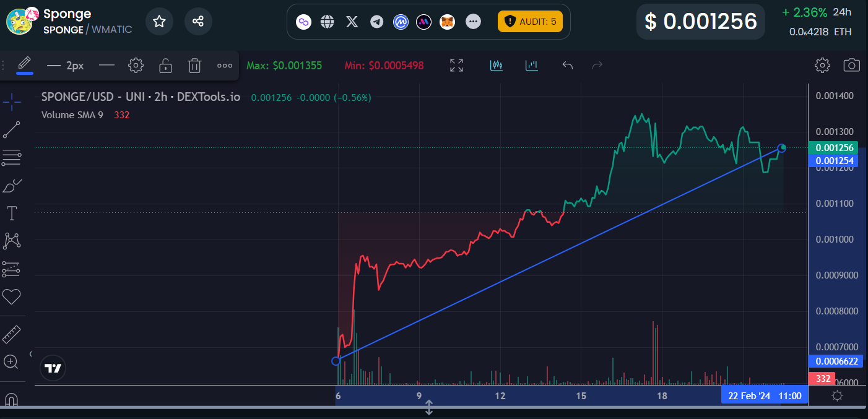Click the 22 Feb '24 11:00 time label
Screen dimensions: 868x419
765,395
